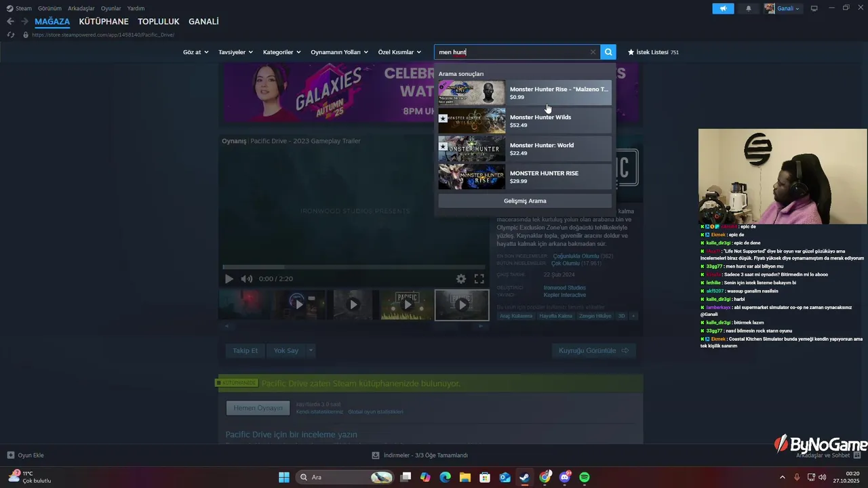
Task: Switch to the MAĞAZA tab
Action: click(x=52, y=22)
